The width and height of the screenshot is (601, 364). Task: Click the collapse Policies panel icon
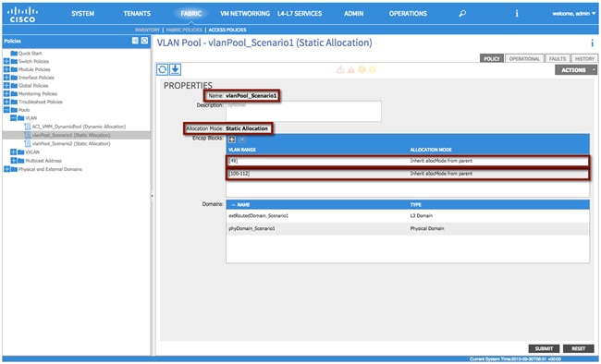pyautogui.click(x=135, y=41)
